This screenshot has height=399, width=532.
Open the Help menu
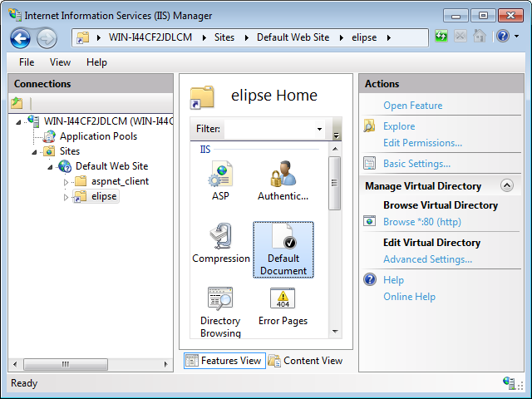pos(96,62)
